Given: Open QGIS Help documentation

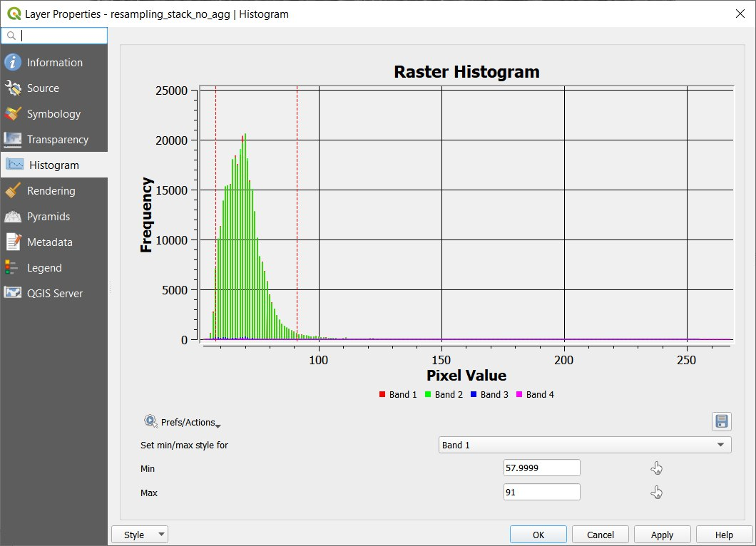Looking at the screenshot, I should tap(724, 534).
